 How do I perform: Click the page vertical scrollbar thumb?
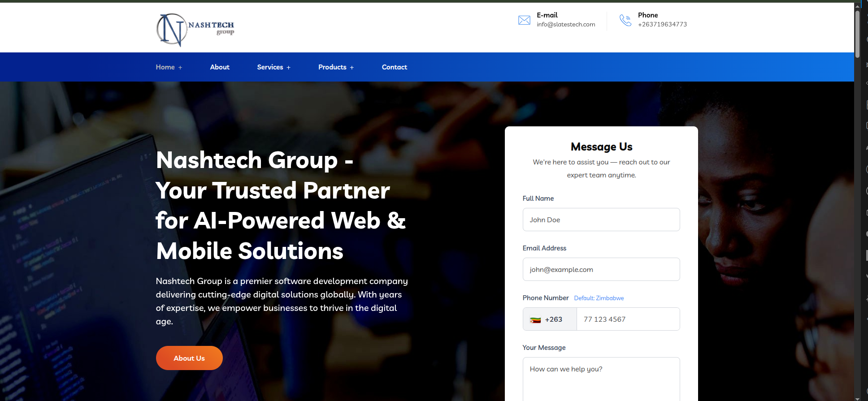click(857, 34)
